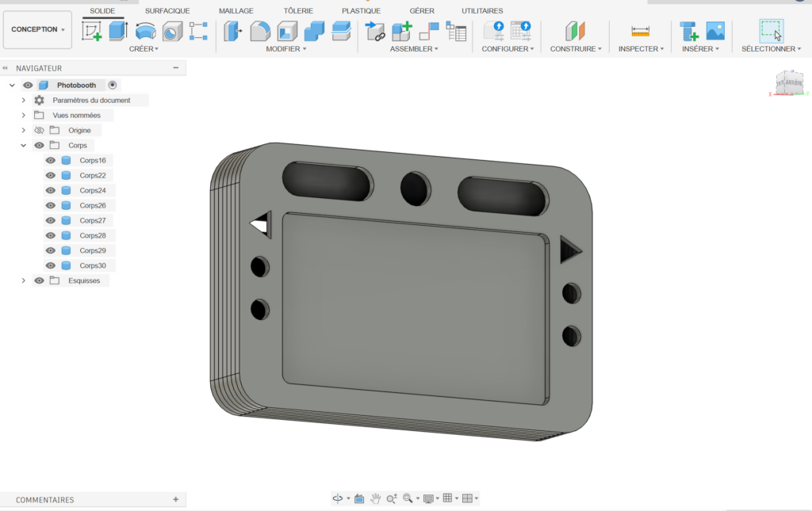The image size is (812, 511).
Task: Select the Revolve tool in Créer
Action: [x=145, y=31]
